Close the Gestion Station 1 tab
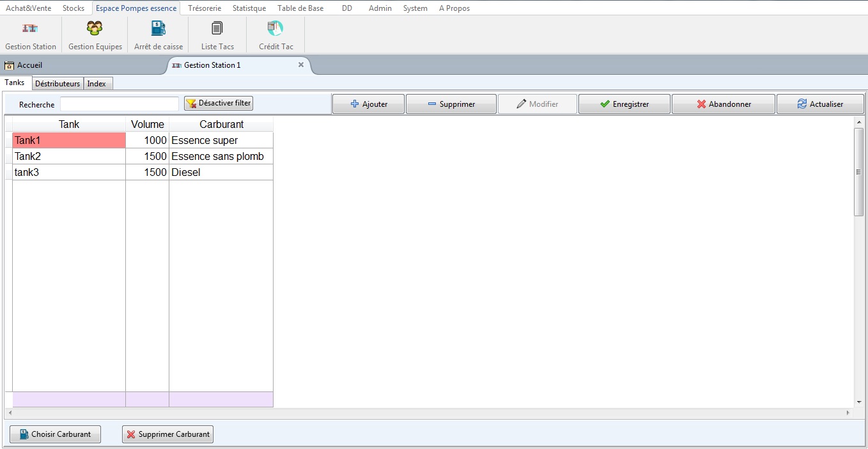This screenshot has width=868, height=449. tap(301, 65)
